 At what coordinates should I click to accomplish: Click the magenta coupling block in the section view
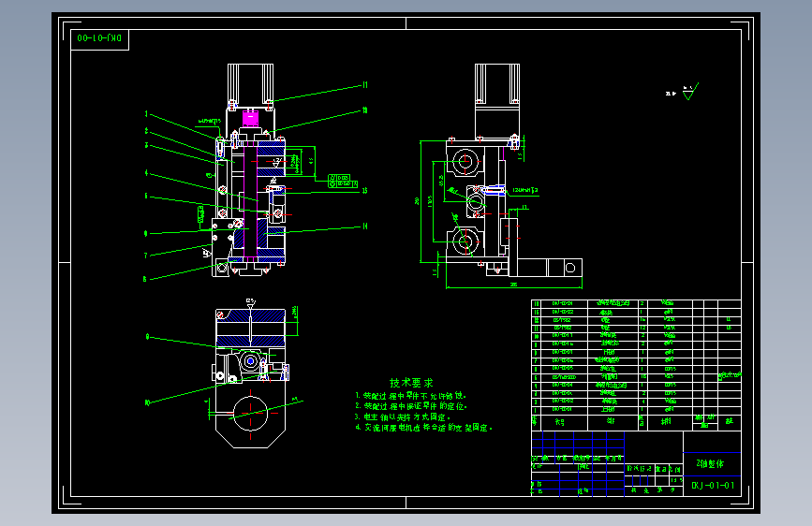tap(250, 119)
